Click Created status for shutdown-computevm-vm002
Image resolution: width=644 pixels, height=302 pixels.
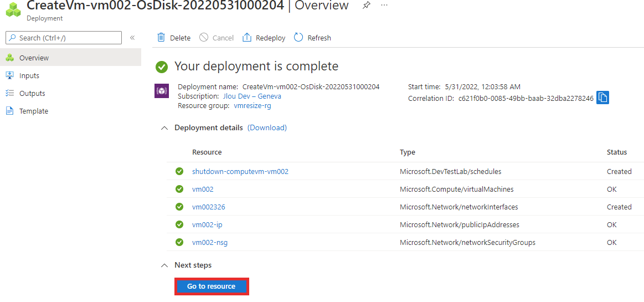(619, 171)
